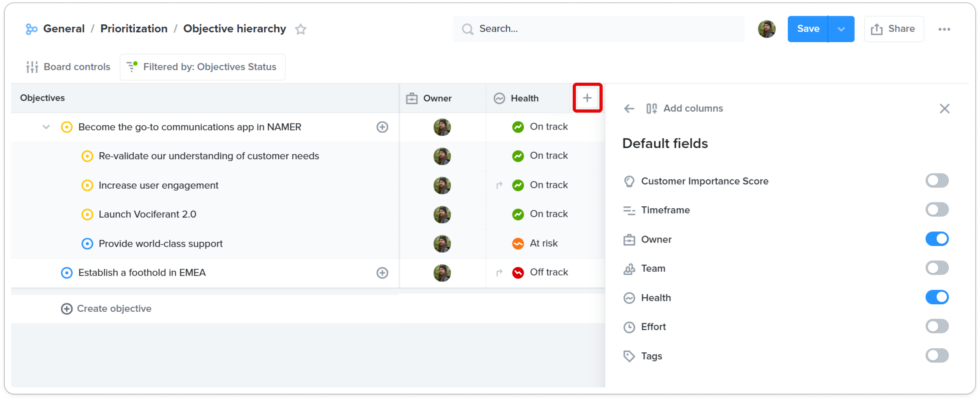Image resolution: width=980 pixels, height=400 pixels.
Task: Click the owner avatar for Re-validate our understanding row
Action: click(x=442, y=156)
